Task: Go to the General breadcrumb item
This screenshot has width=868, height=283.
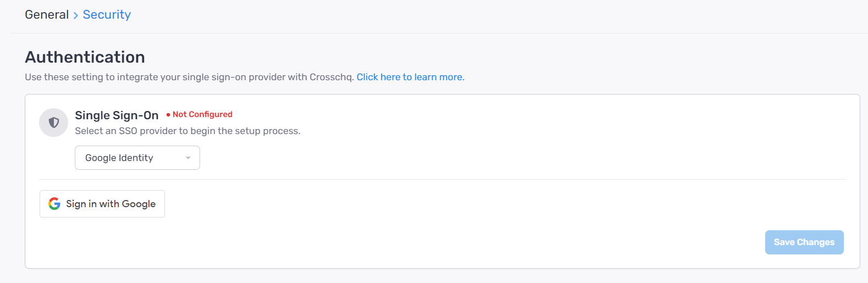Action: 47,15
